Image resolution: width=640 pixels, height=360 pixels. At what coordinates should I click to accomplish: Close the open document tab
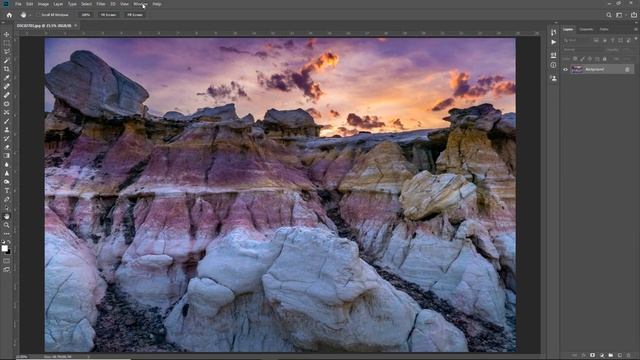[76, 25]
